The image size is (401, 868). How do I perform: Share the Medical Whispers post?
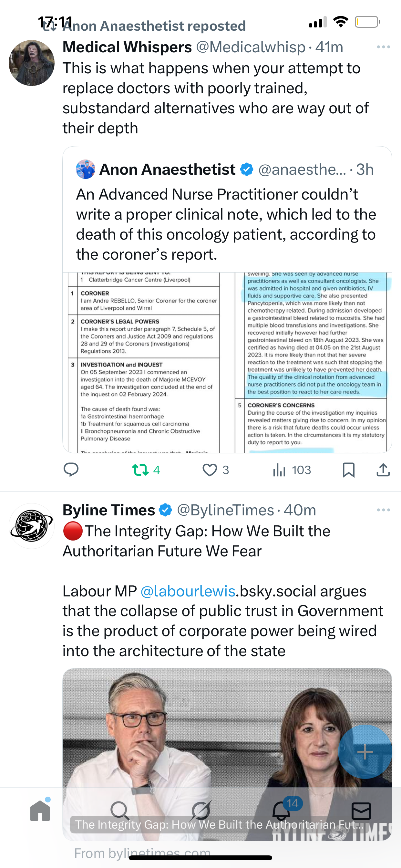coord(383,470)
